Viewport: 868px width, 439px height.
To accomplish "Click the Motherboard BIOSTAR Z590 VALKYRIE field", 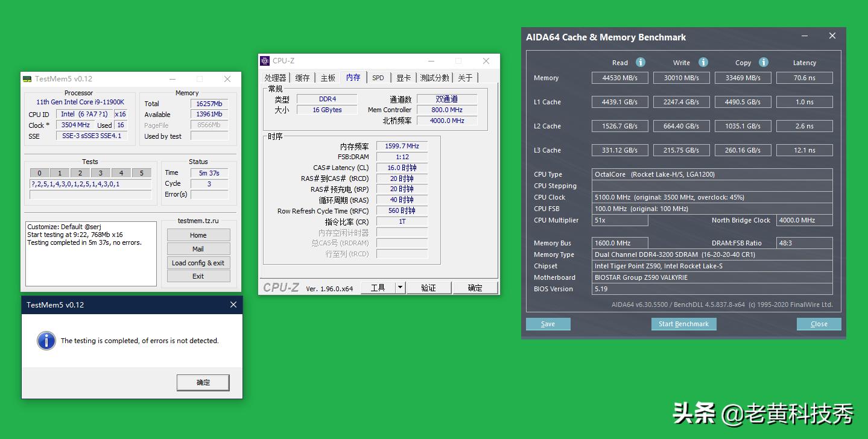I will 712,277.
